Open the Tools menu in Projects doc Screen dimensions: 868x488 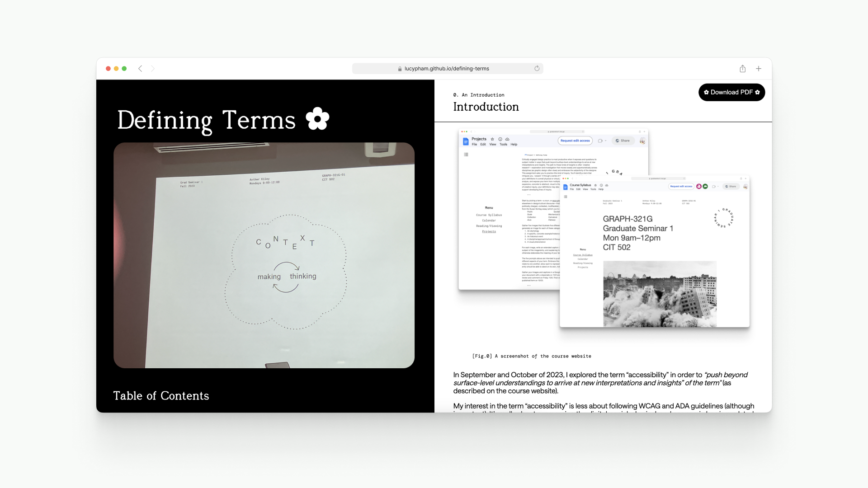tap(503, 145)
